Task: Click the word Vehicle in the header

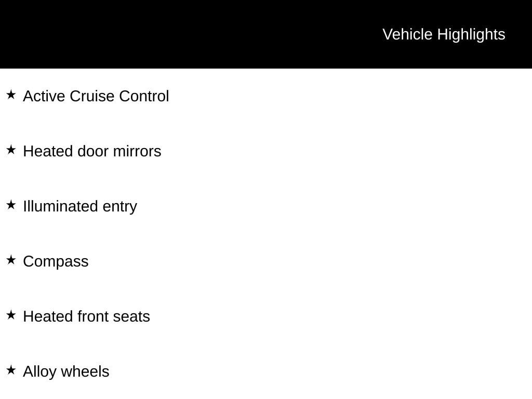Action: pos(407,34)
